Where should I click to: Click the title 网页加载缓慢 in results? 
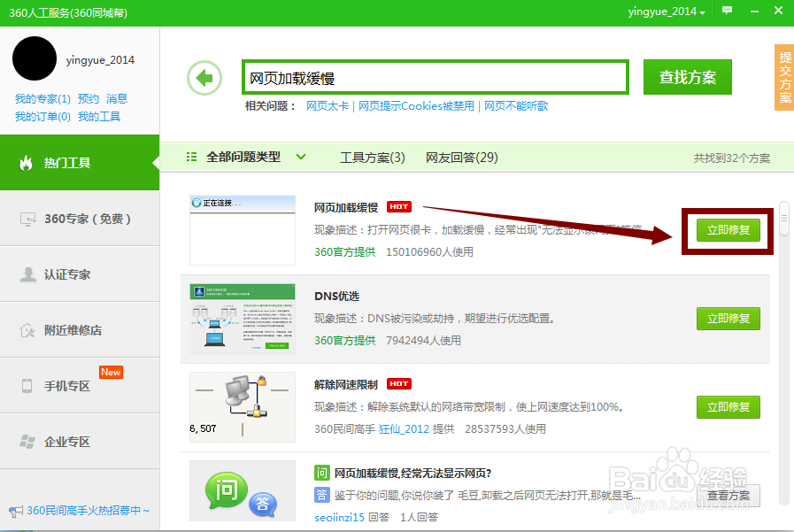[346, 207]
